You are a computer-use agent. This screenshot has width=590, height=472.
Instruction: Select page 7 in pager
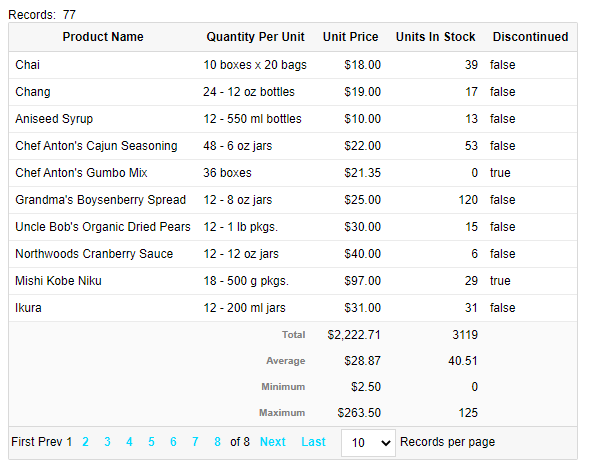click(195, 442)
